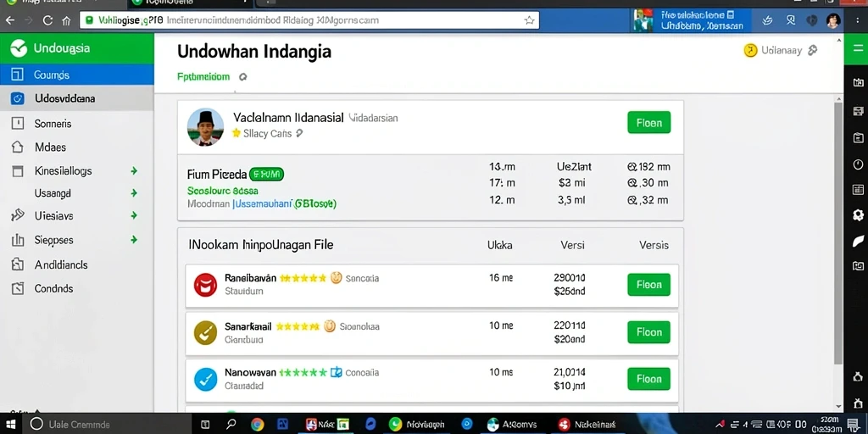Click Floen button in Raneibavàn row
This screenshot has height=434, width=868.
point(648,285)
